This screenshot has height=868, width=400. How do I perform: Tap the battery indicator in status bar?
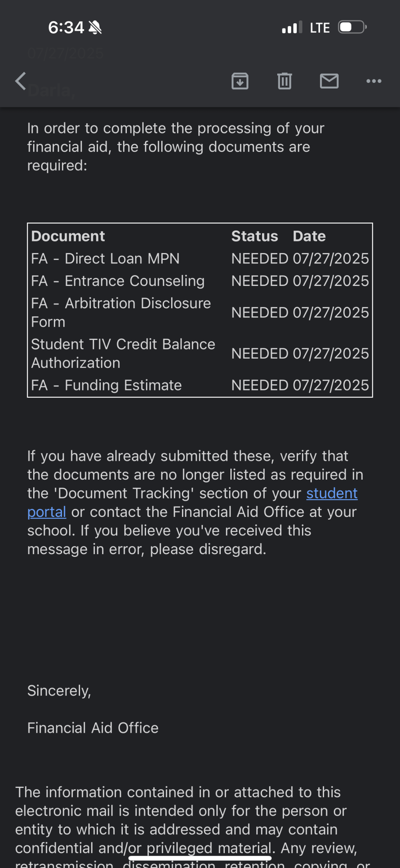(x=352, y=27)
